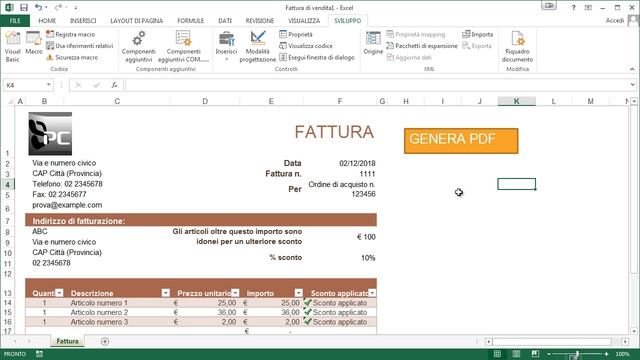Switch to Normal view
640x360 pixels.
[497, 354]
